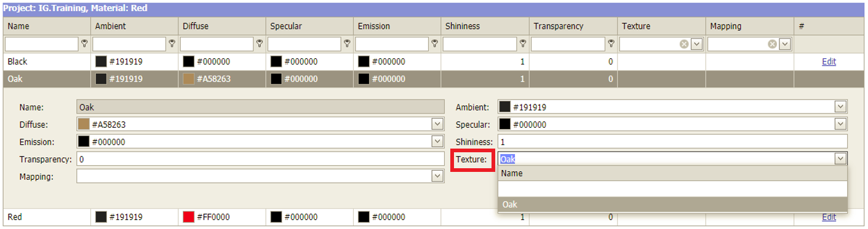868x229 pixels.
Task: Open the Texture column filter dropdown
Action: (696, 44)
